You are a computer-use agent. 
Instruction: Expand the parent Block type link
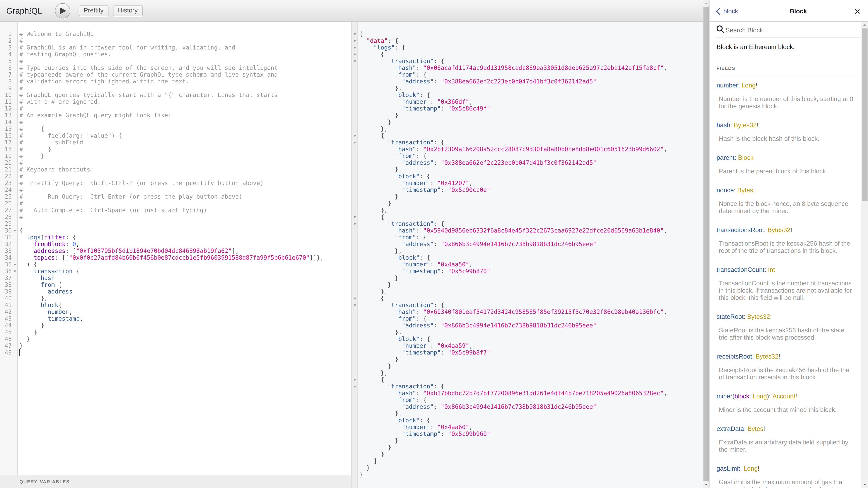(745, 157)
